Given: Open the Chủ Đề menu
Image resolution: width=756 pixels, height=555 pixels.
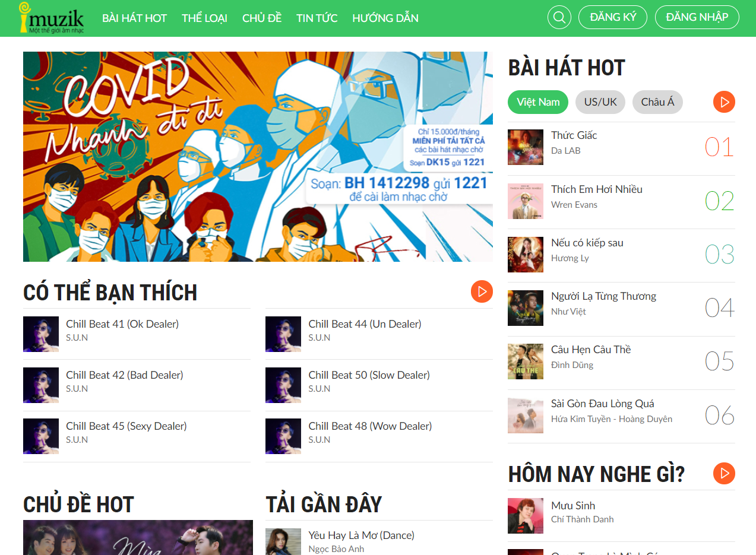Looking at the screenshot, I should 262,18.
